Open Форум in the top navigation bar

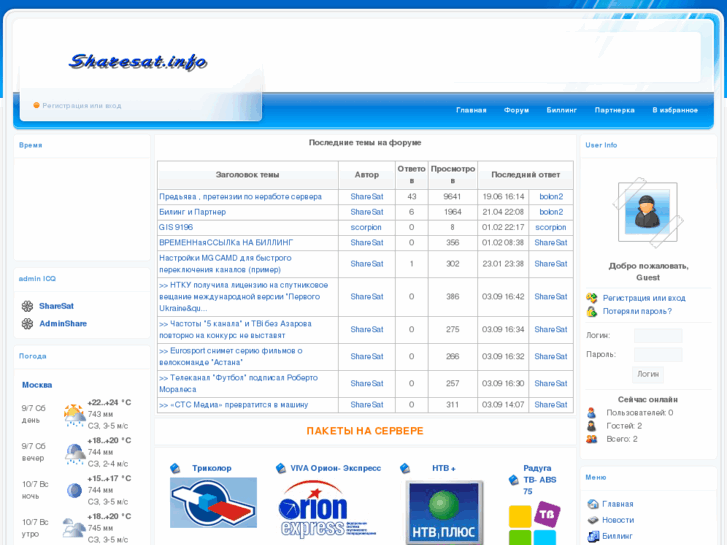[x=517, y=110]
